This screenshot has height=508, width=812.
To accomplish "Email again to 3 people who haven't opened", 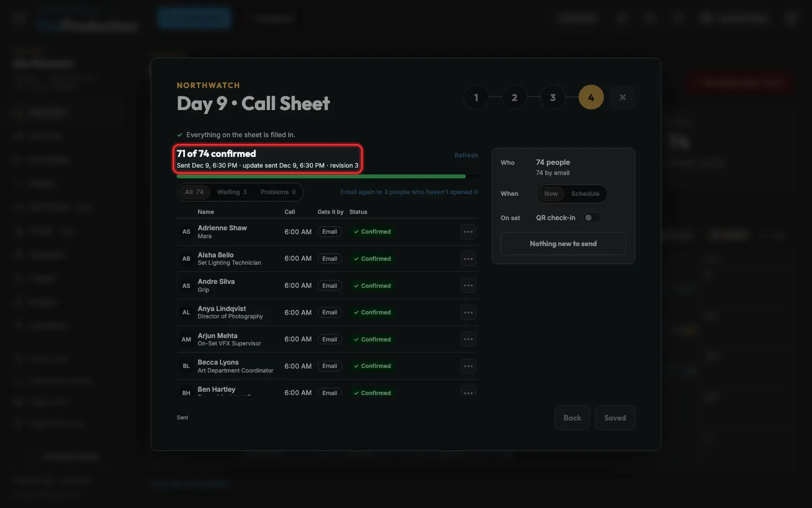I will (409, 192).
